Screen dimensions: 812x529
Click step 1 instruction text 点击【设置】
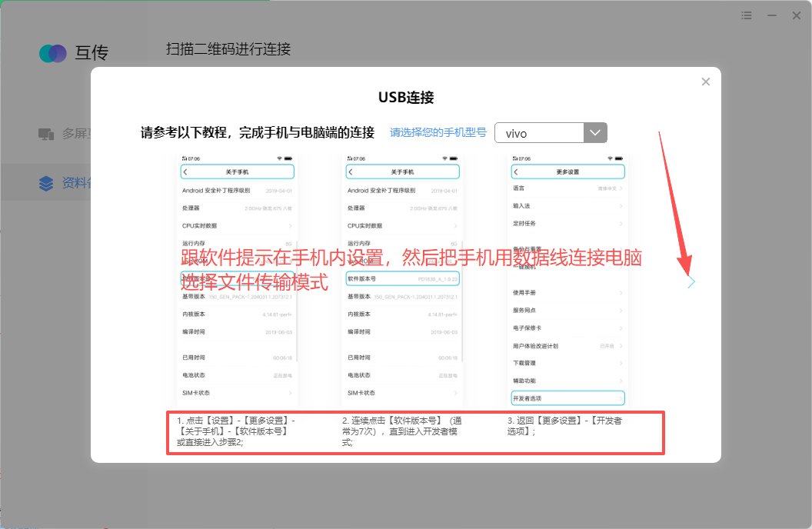(236, 431)
